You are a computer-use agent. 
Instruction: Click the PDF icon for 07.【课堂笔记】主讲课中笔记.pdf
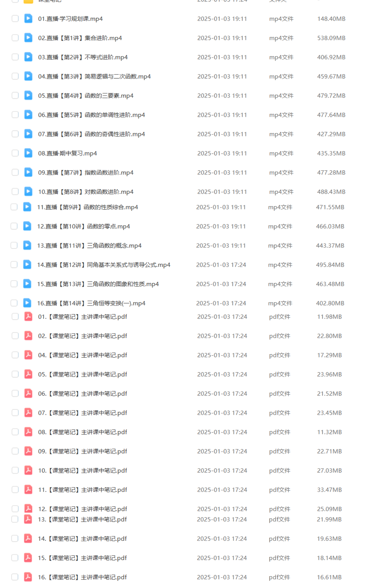click(x=28, y=413)
